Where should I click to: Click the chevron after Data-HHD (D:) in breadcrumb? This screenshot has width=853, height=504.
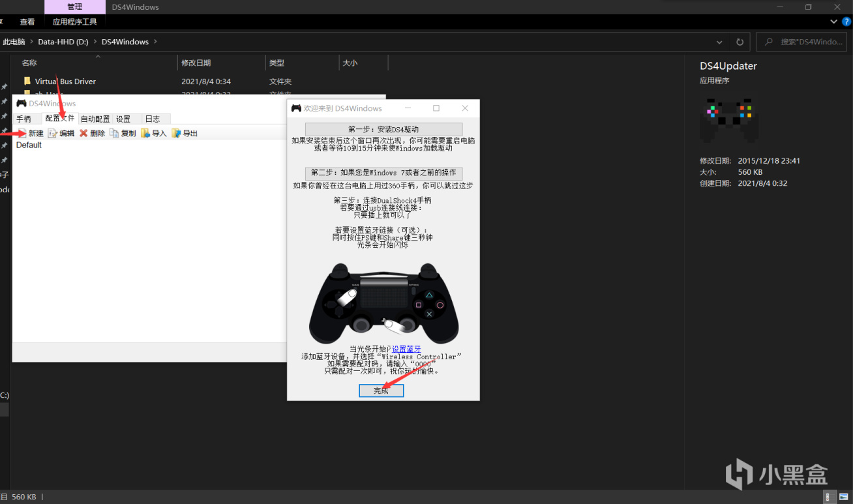tap(95, 42)
